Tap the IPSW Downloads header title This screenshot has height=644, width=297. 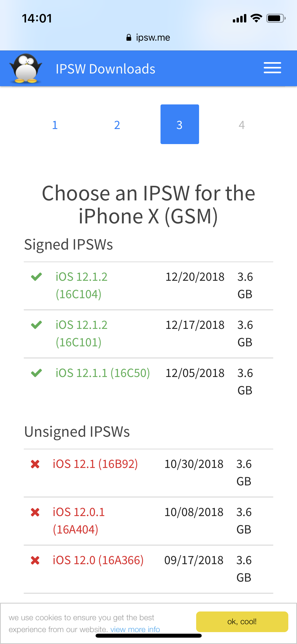tap(105, 69)
